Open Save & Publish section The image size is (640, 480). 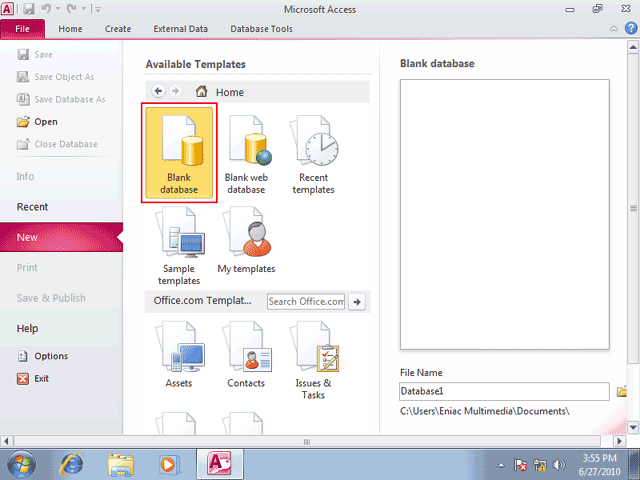click(x=51, y=298)
